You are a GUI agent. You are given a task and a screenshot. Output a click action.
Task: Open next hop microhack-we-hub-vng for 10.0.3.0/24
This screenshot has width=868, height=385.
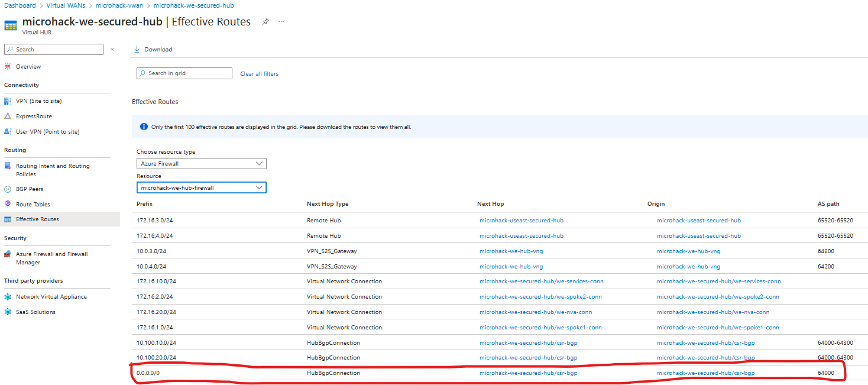point(511,251)
